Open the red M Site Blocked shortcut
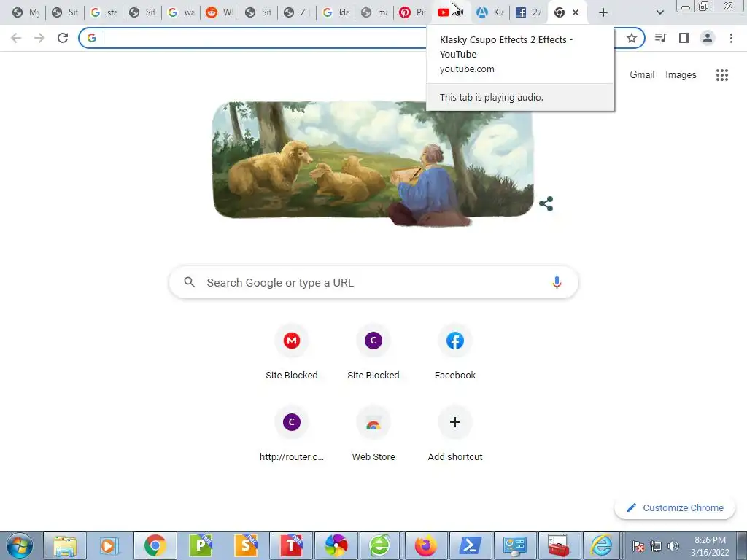Image resolution: width=747 pixels, height=560 pixels. click(x=292, y=352)
